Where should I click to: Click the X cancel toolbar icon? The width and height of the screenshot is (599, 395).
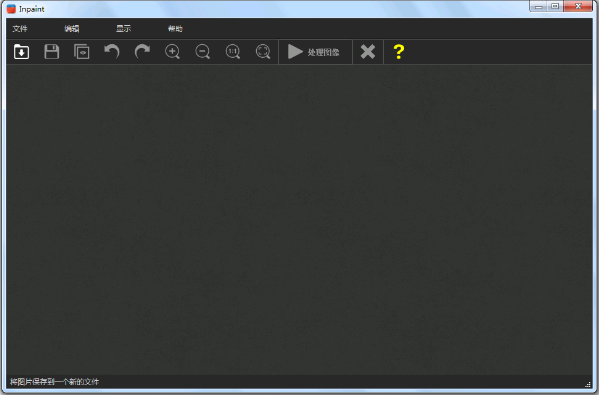(x=368, y=52)
